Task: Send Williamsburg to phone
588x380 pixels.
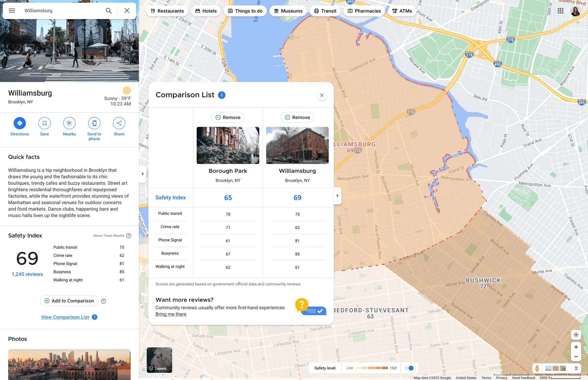Action: tap(94, 129)
